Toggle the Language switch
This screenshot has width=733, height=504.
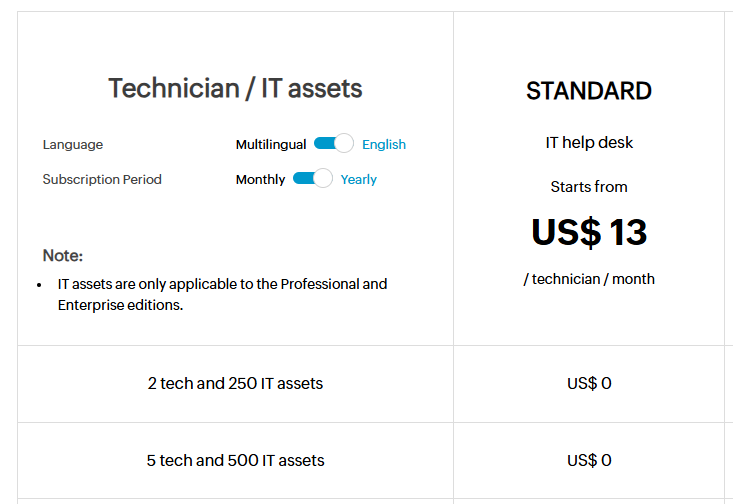[333, 144]
